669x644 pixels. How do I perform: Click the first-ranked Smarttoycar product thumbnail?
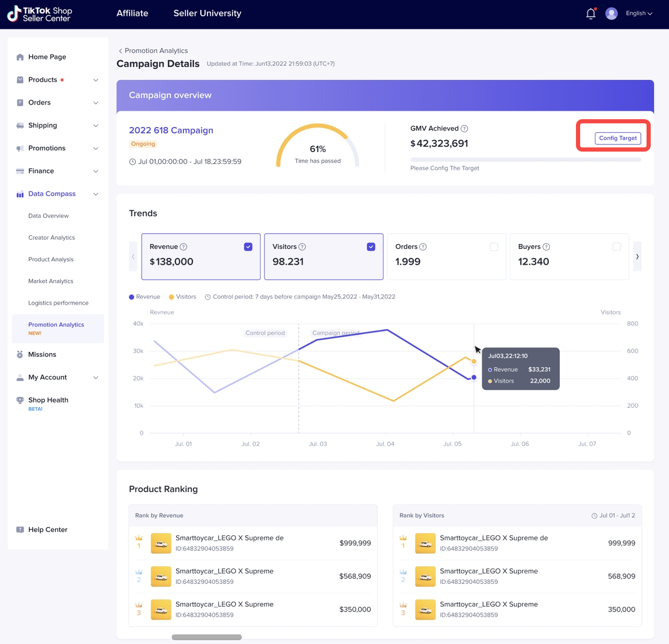coord(161,543)
